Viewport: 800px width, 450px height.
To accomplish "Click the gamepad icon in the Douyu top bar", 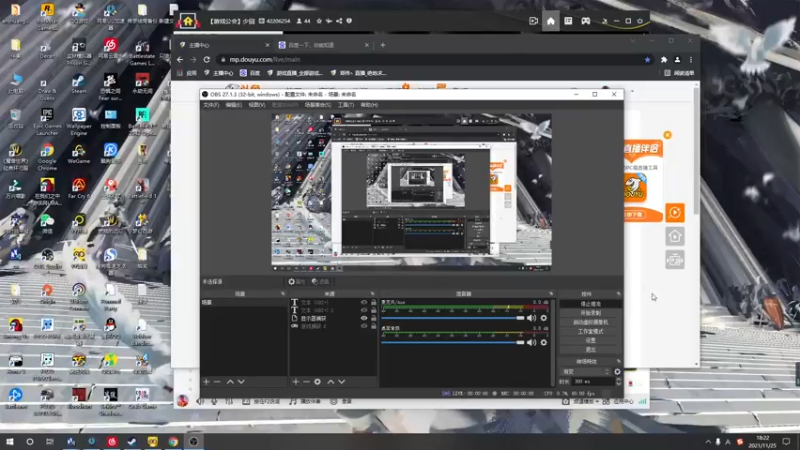I will [586, 21].
